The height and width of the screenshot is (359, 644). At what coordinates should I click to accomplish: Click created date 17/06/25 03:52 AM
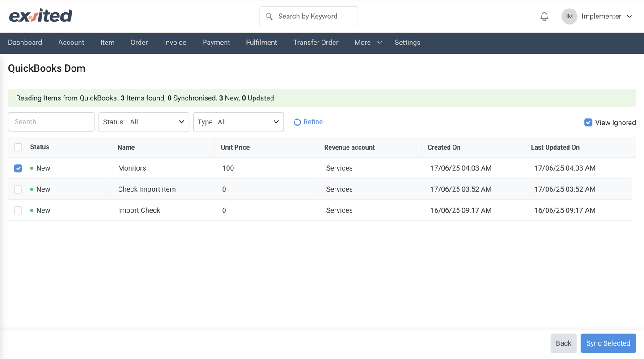[x=461, y=189]
